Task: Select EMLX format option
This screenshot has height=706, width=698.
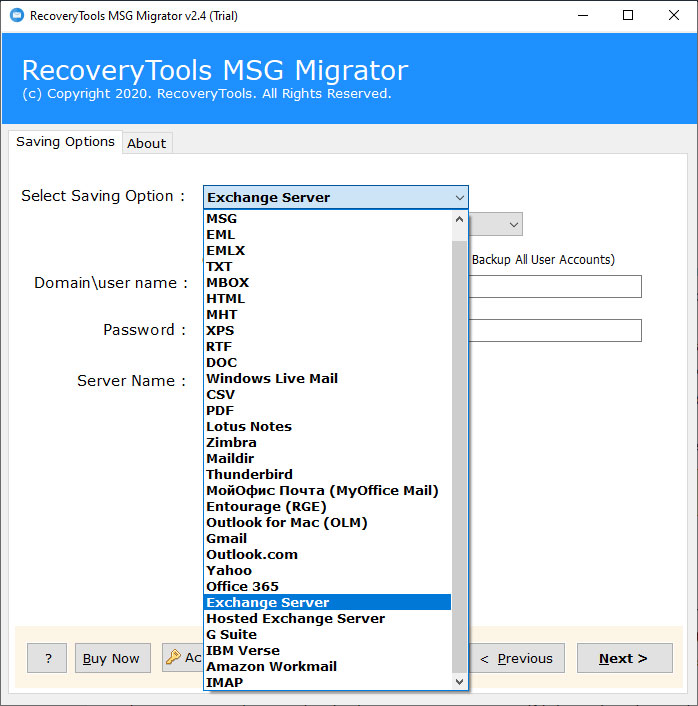Action: (x=327, y=251)
